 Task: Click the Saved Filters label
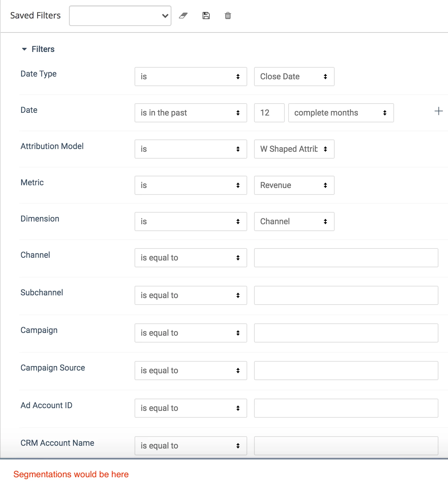[36, 15]
